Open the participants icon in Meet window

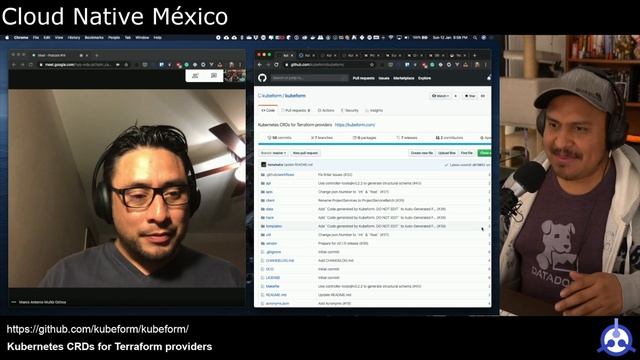pyautogui.click(x=195, y=76)
